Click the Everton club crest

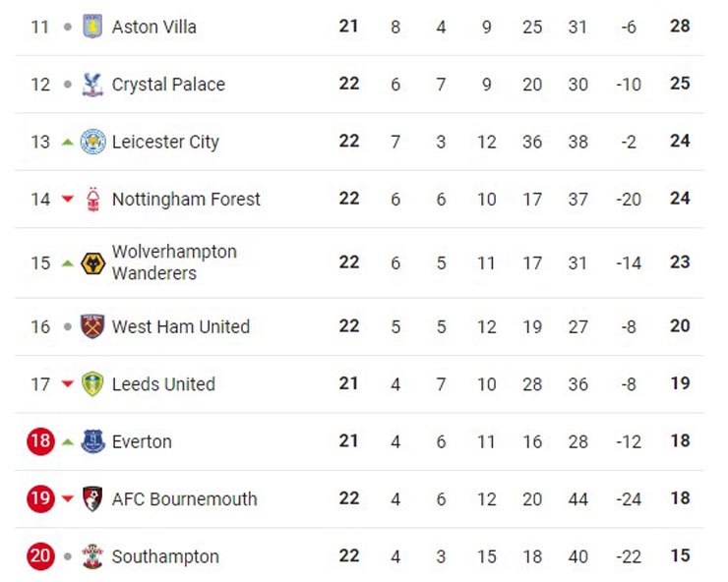coord(92,441)
